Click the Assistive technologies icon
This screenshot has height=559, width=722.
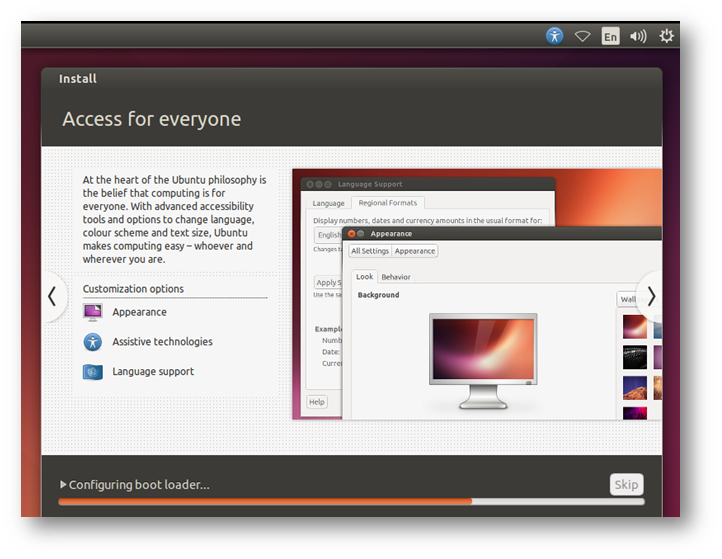coord(93,342)
